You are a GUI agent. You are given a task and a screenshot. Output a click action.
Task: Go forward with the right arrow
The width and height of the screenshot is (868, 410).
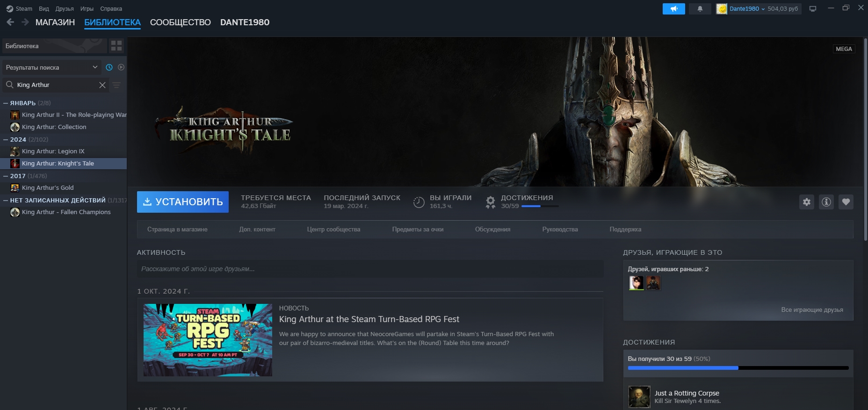point(25,22)
